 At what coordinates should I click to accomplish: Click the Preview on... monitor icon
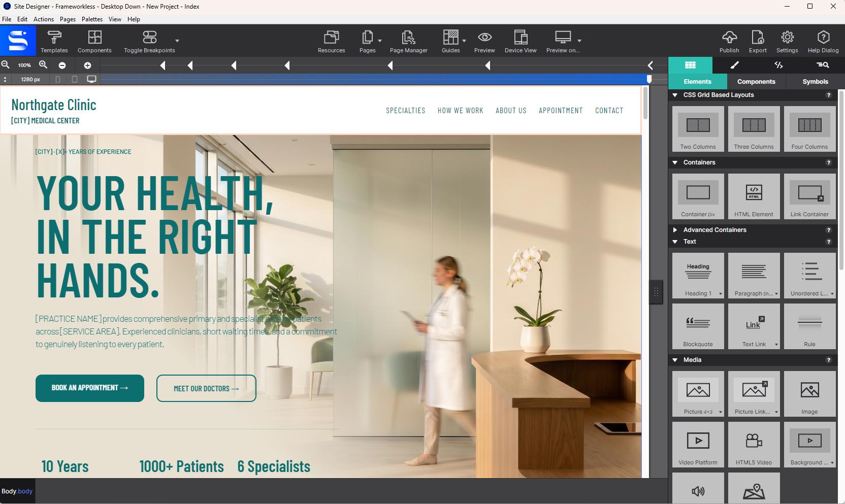[563, 37]
